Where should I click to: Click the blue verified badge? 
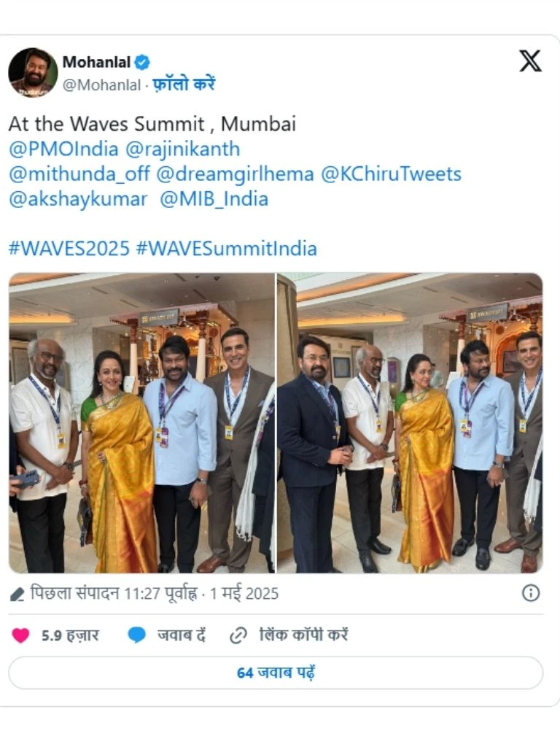[x=142, y=62]
